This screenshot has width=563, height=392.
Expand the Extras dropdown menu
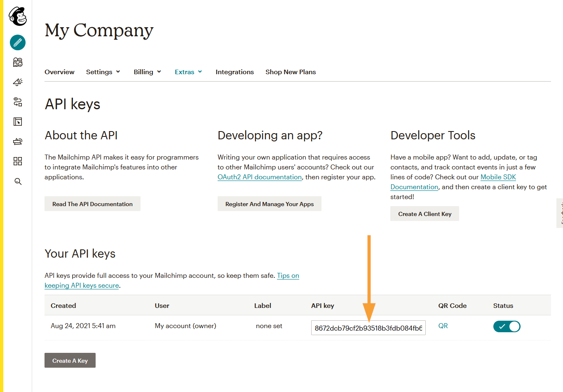[x=188, y=72]
